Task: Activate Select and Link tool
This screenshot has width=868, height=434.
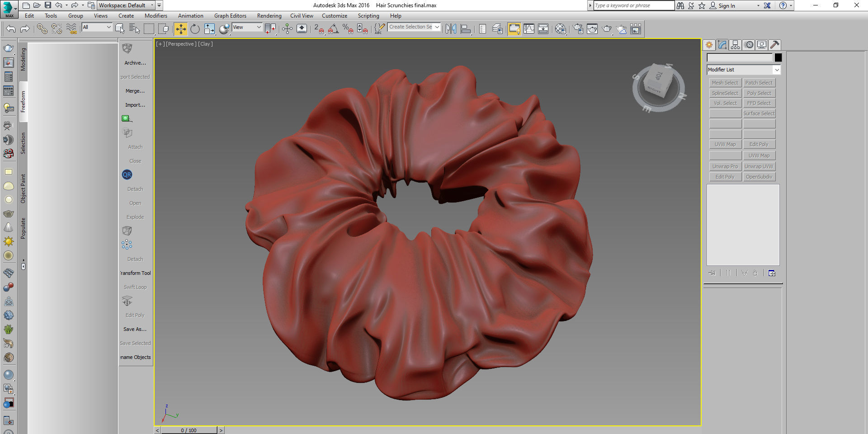Action: click(42, 29)
